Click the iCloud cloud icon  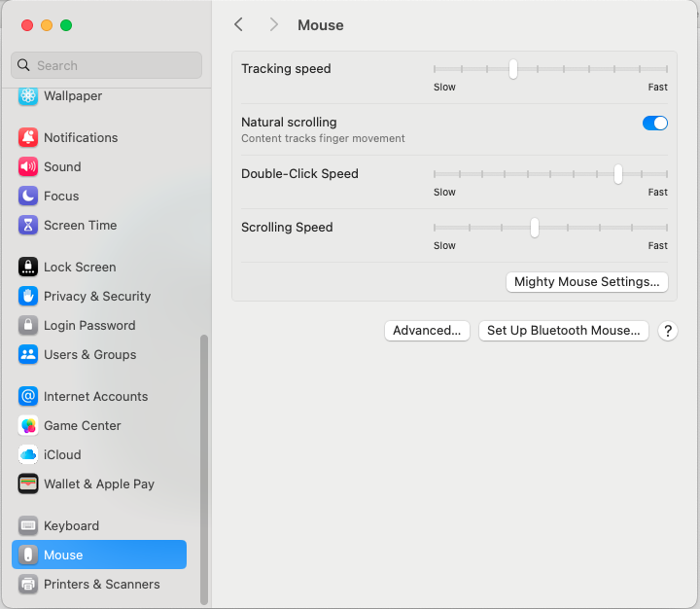28,454
